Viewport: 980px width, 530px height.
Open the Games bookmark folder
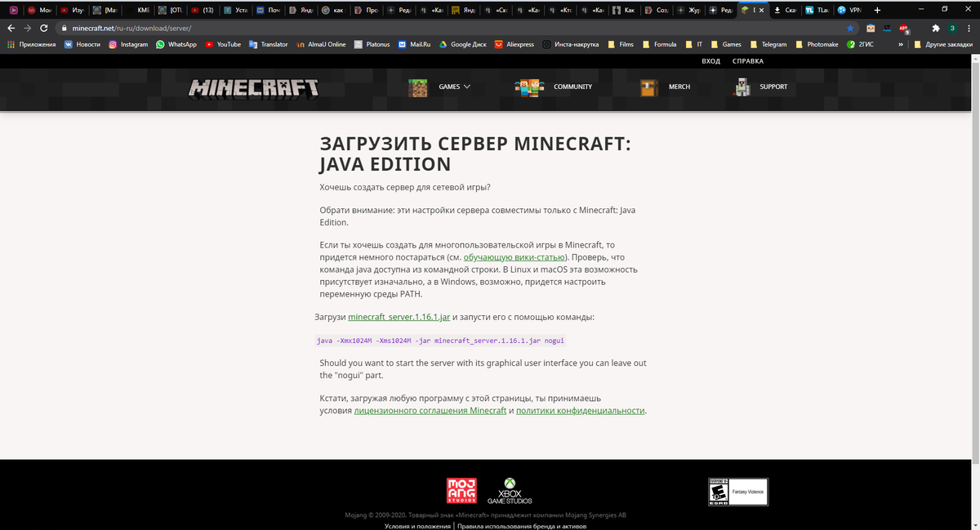[726, 44]
